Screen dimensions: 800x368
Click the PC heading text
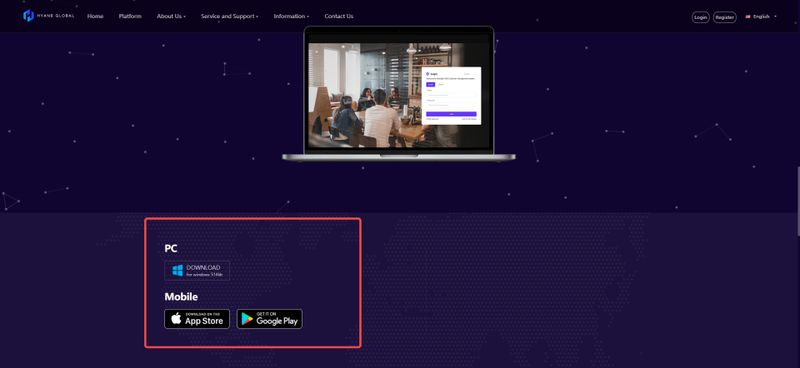[x=170, y=249]
